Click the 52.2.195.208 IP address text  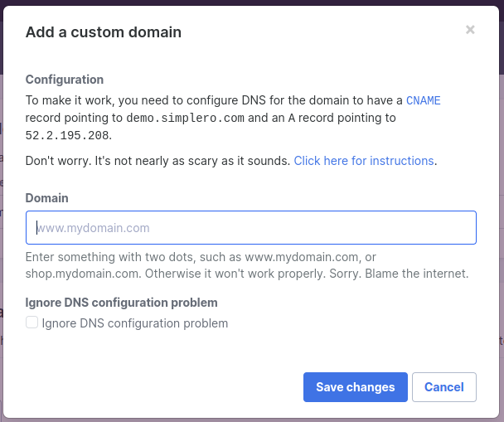67,135
